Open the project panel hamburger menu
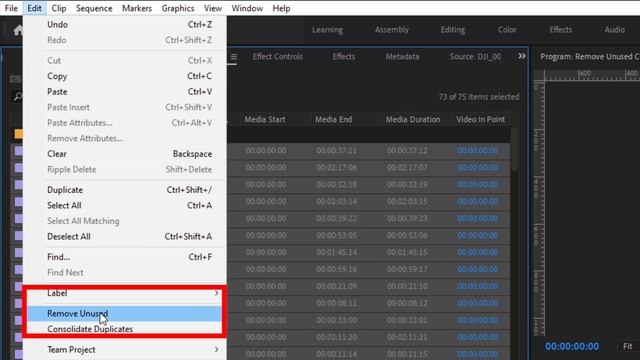The width and height of the screenshot is (640, 360). pos(233,57)
